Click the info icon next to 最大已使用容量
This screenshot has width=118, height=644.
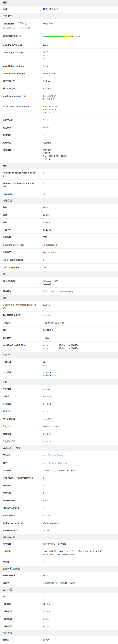(20, 36)
